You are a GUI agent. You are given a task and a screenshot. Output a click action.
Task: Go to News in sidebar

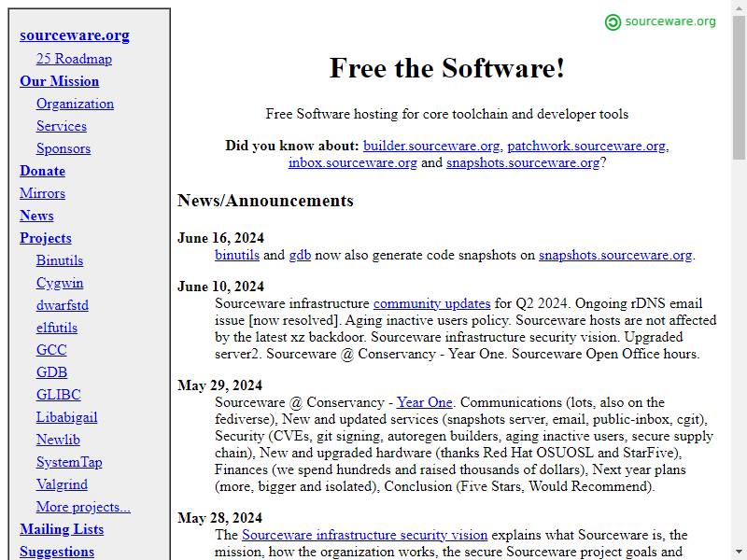36,216
